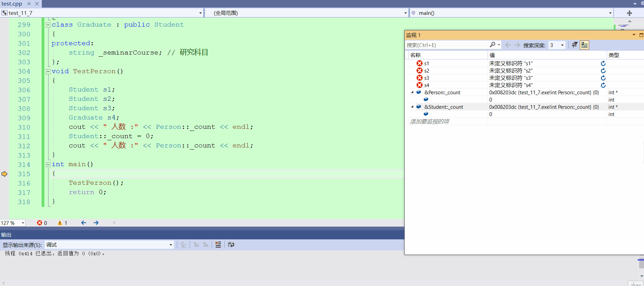Click the thread exited message in Output
644x286 pixels.
point(55,253)
